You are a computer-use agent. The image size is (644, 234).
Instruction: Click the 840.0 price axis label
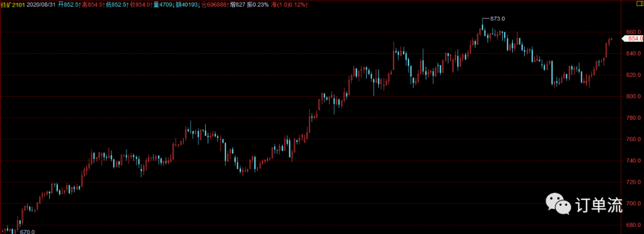634,54
